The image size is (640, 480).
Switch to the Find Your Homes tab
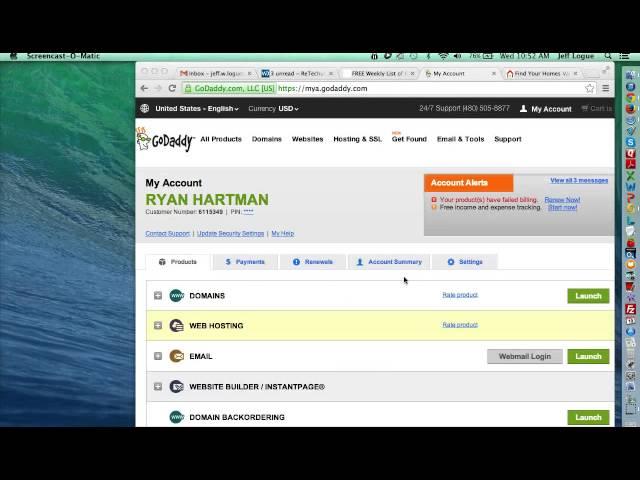coord(542,73)
